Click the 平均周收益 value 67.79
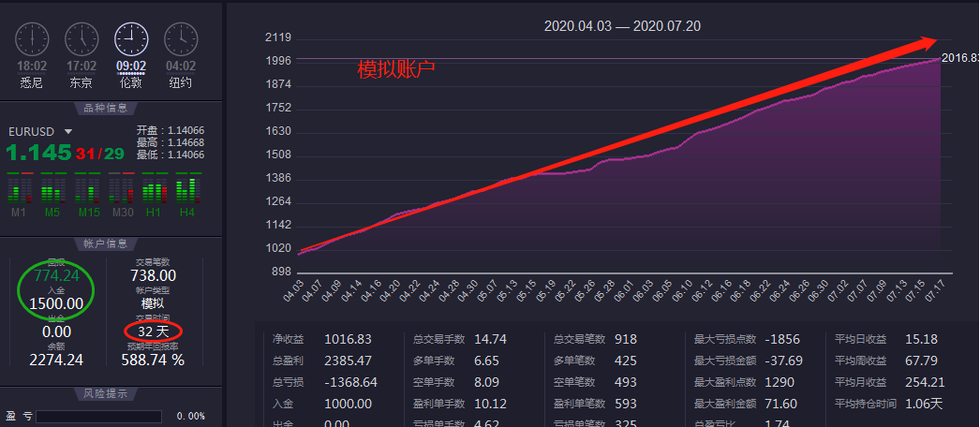Screen dimensions: 980x427 (922, 361)
